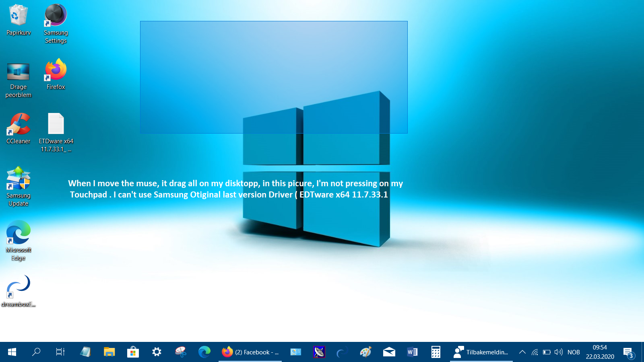Open the ID-card style taskbar app
644x362 pixels.
296,352
